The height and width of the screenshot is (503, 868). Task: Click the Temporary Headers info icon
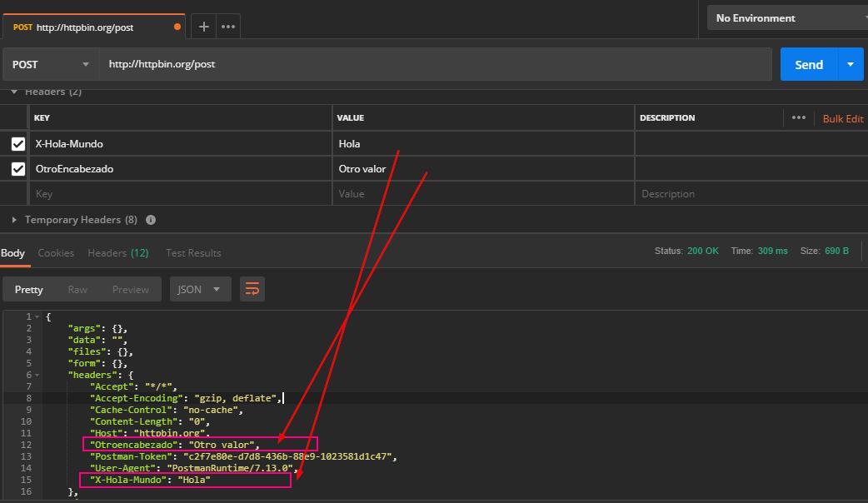pos(151,220)
